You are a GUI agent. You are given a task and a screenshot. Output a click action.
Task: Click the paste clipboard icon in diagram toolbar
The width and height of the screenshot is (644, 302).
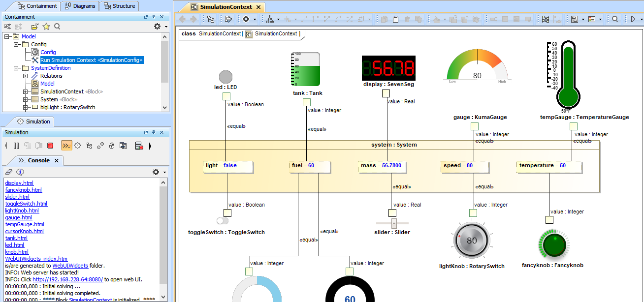pyautogui.click(x=395, y=19)
